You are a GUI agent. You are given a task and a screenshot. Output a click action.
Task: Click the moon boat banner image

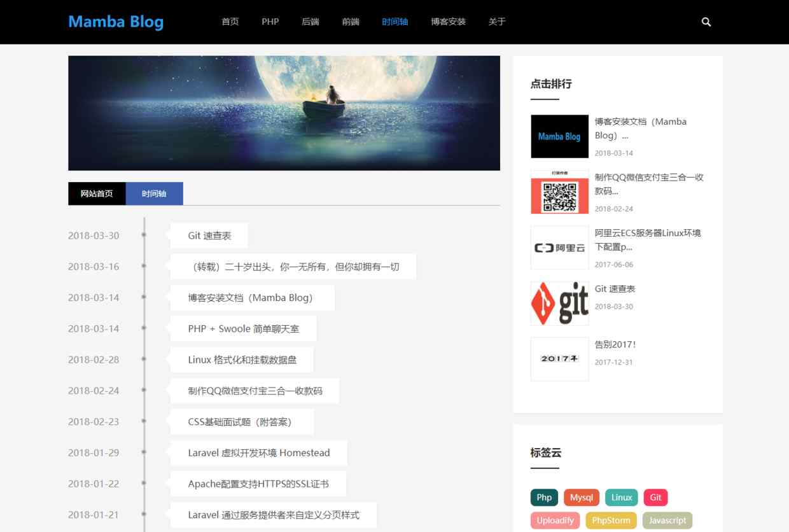pos(284,113)
